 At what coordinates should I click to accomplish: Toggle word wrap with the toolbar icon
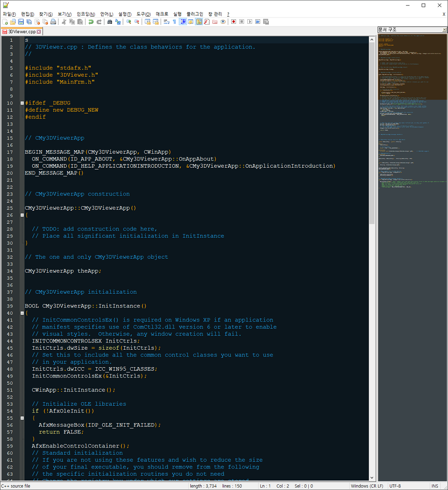[x=166, y=22]
